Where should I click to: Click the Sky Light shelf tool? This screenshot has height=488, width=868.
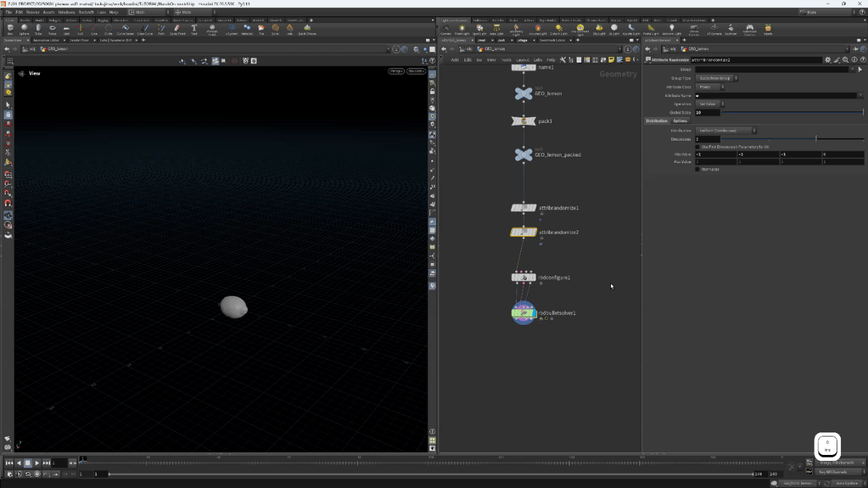point(599,29)
